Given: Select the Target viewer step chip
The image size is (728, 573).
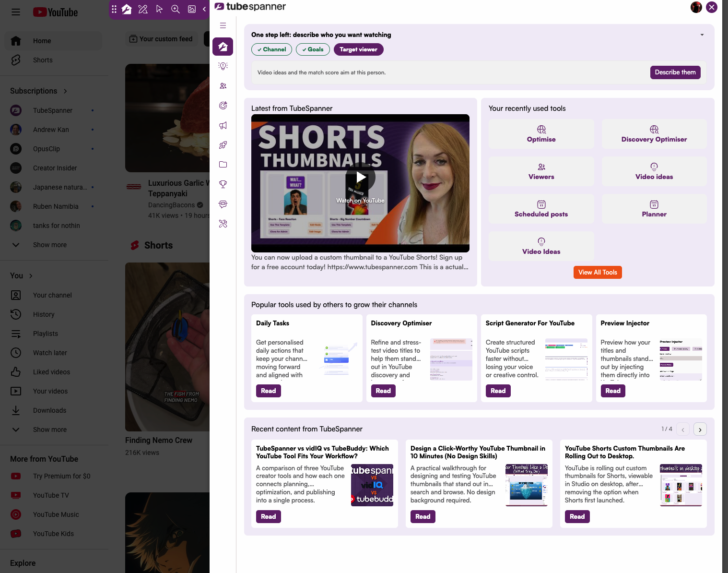Looking at the screenshot, I should click(x=359, y=49).
